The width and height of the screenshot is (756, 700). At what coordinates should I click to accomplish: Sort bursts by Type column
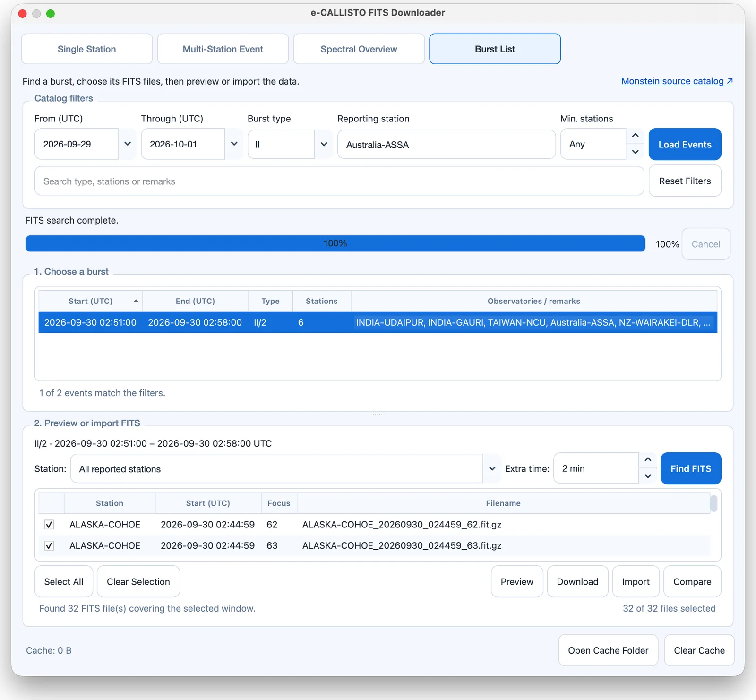[271, 301]
